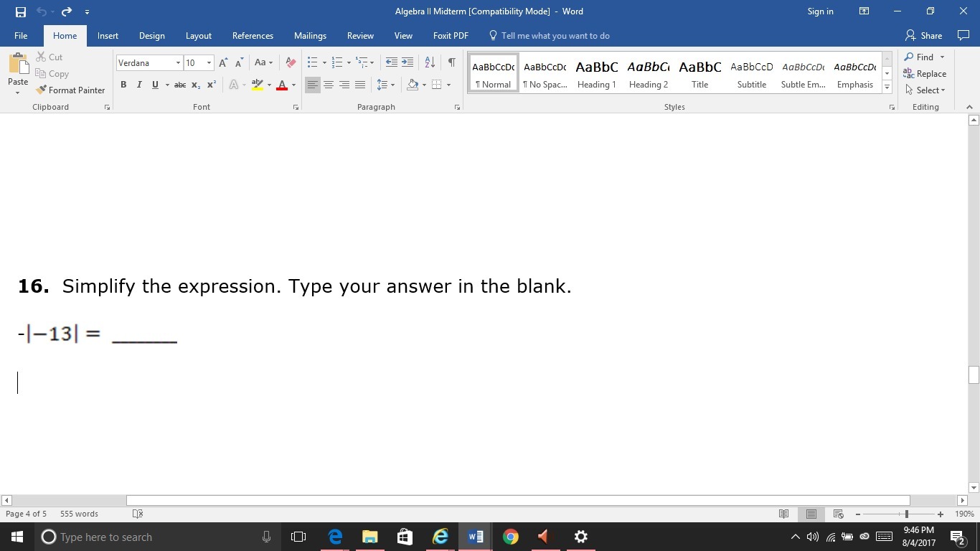This screenshot has height=551, width=980.
Task: Click the Format Painter tool
Action: [70, 90]
